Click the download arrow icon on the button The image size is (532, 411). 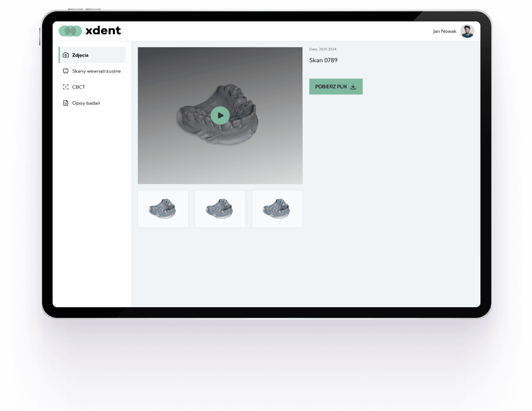[353, 87]
